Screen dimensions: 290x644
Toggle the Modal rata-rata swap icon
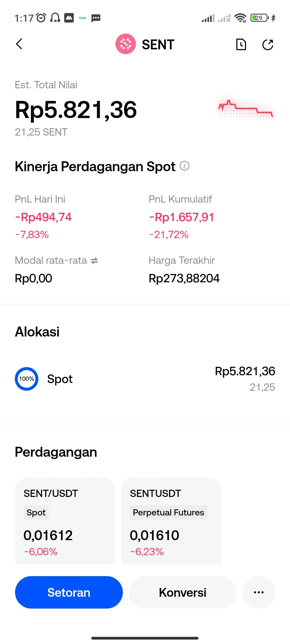(94, 261)
